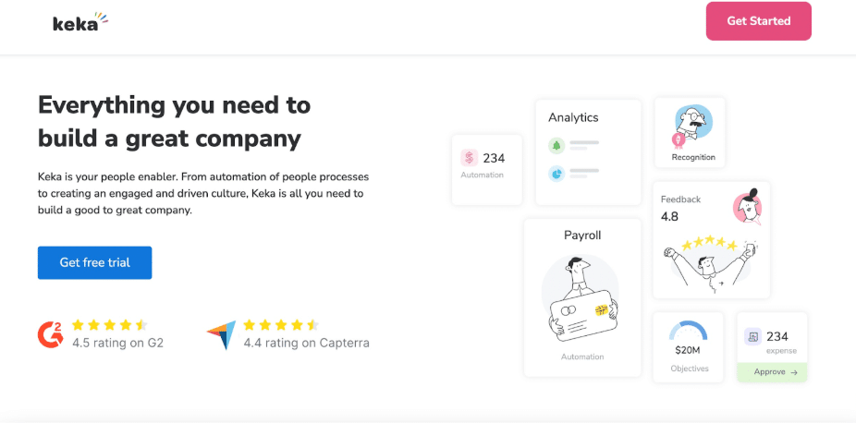Click the pink dollar Automation icon
The image size is (868, 423).
[469, 158]
